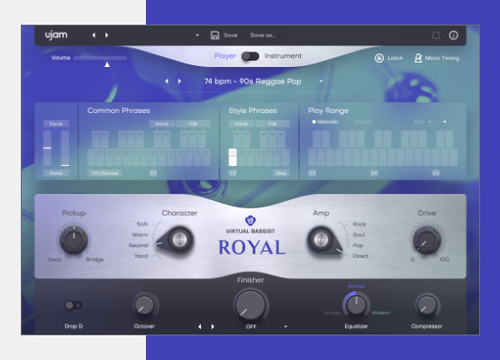
Task: Open the 74 bpm style dropdown
Action: [321, 81]
